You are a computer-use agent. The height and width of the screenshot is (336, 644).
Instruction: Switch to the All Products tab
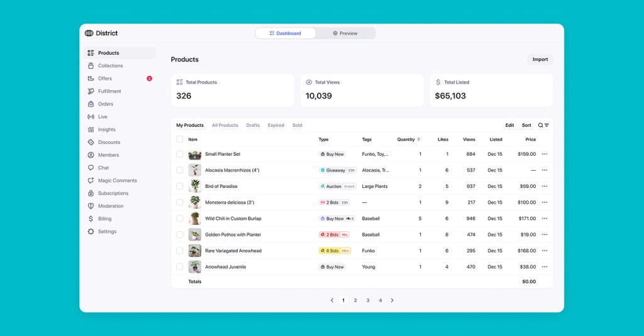coord(225,125)
